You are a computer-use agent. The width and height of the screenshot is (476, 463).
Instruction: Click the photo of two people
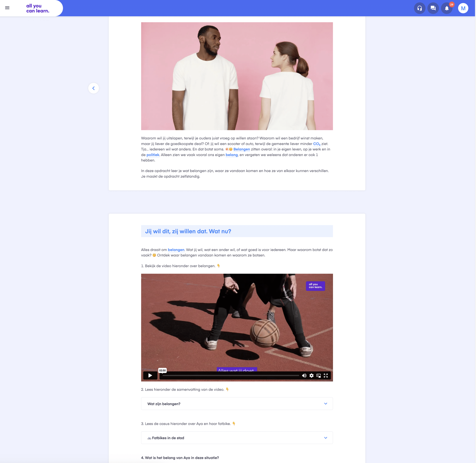pyautogui.click(x=237, y=76)
